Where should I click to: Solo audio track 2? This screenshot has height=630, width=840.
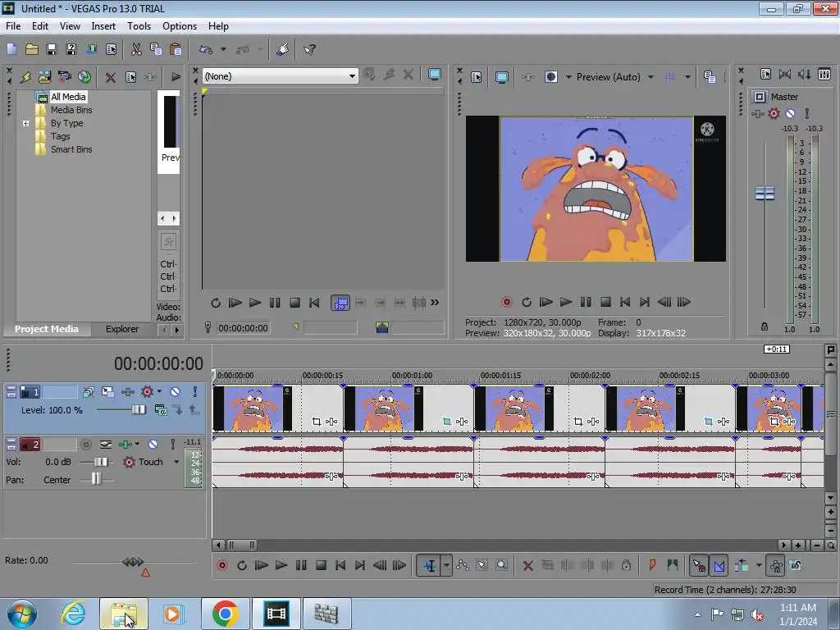[x=172, y=444]
